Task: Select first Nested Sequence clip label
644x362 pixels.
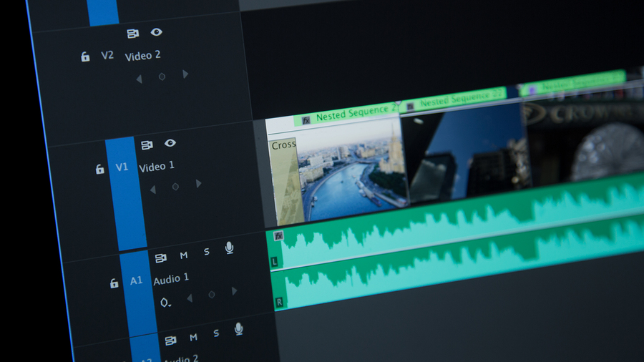Action: (356, 112)
